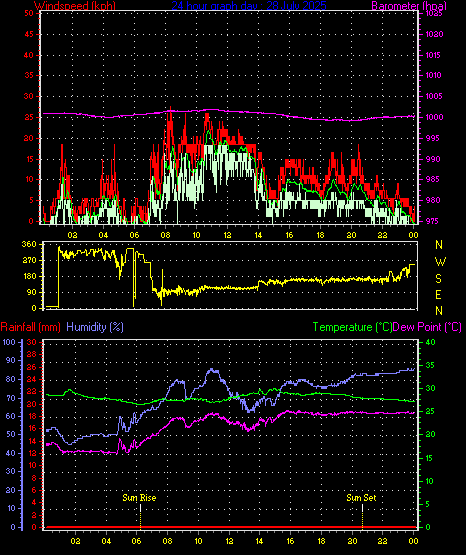The height and width of the screenshot is (555, 466).
Task: Click the 270 wind direction axis value
Action: point(29,261)
